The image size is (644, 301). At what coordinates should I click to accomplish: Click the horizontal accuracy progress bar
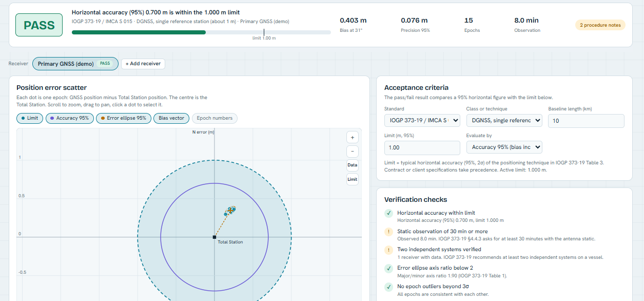pyautogui.click(x=201, y=32)
